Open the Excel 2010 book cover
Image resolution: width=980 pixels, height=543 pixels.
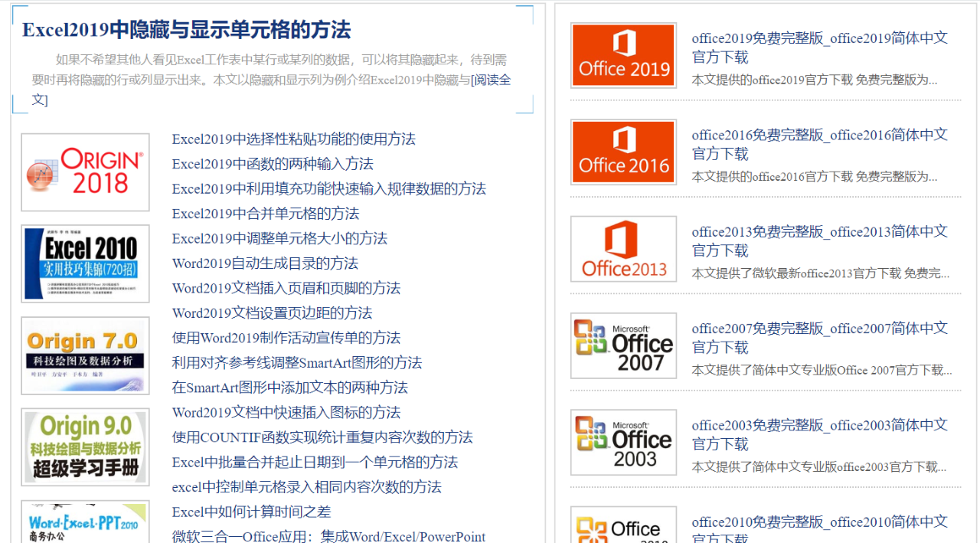pyautogui.click(x=85, y=263)
